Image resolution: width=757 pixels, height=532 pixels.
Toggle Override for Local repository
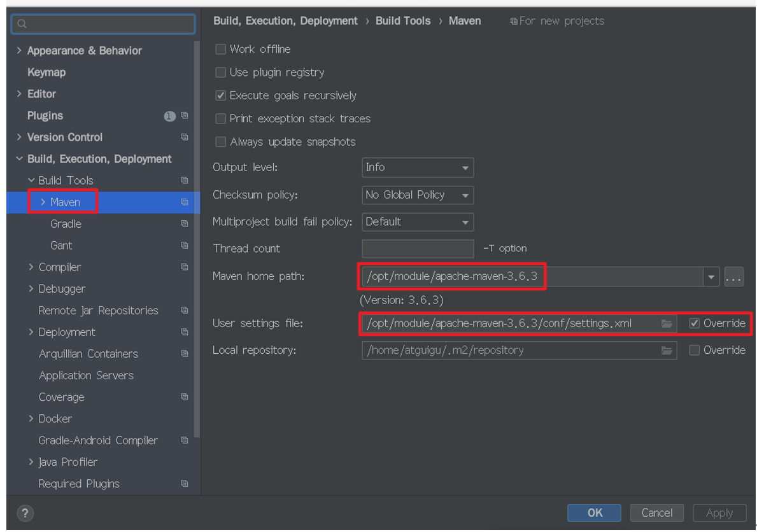tap(694, 351)
